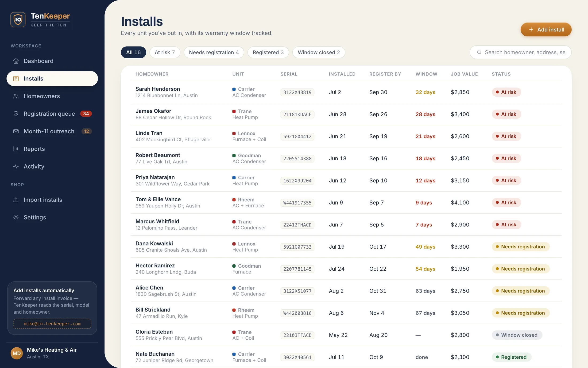588x368 pixels.
Task: Click the search magnifier icon
Action: click(479, 52)
